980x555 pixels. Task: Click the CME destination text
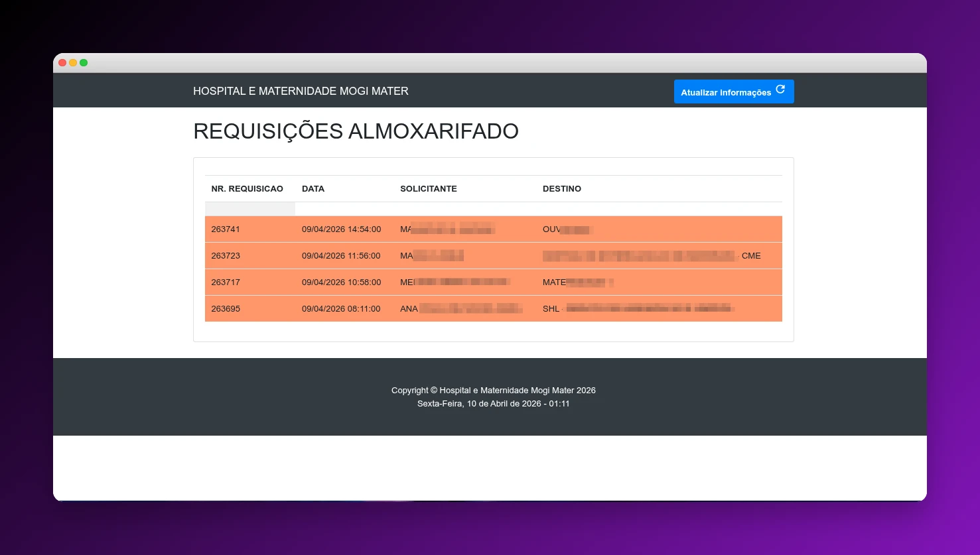[x=751, y=256]
